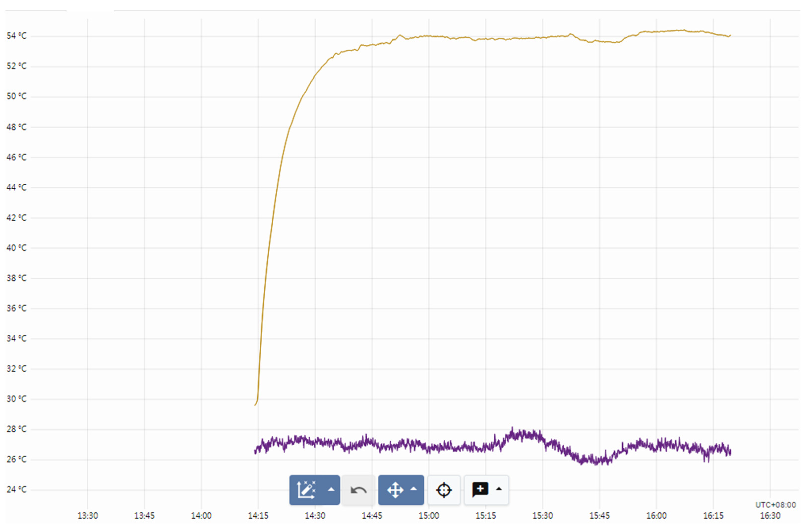Click the end of the orange temperature line
812x531 pixels.
(730, 35)
